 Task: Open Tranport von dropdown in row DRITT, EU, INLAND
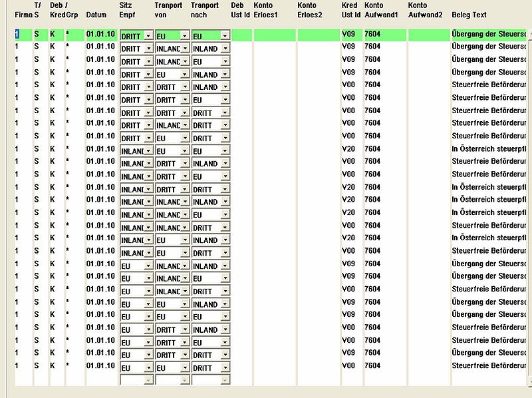[x=185, y=75]
